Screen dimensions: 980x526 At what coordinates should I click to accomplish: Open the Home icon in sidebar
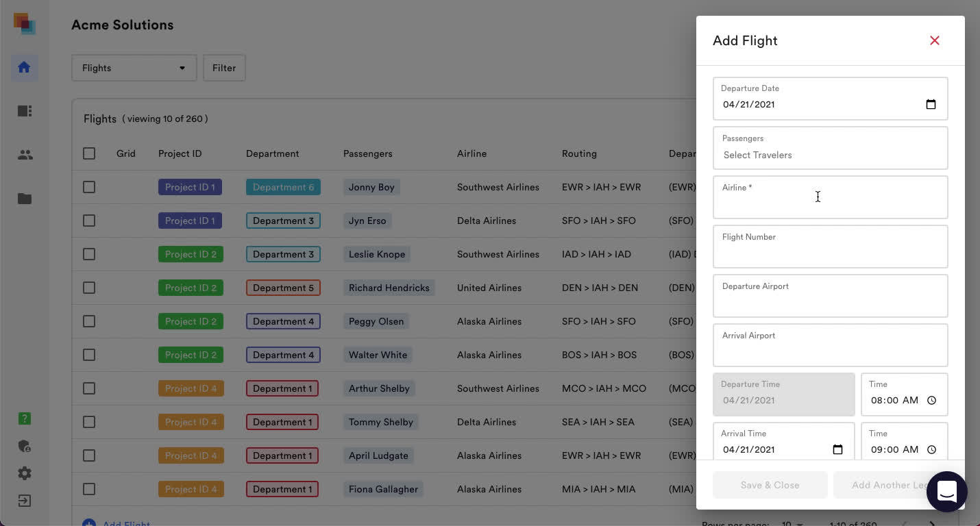point(24,67)
